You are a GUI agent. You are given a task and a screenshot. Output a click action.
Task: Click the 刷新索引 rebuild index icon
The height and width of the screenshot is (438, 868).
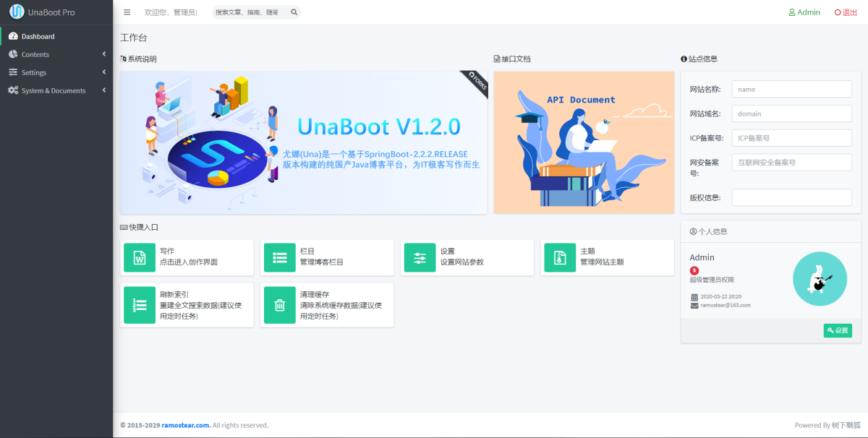tap(140, 305)
